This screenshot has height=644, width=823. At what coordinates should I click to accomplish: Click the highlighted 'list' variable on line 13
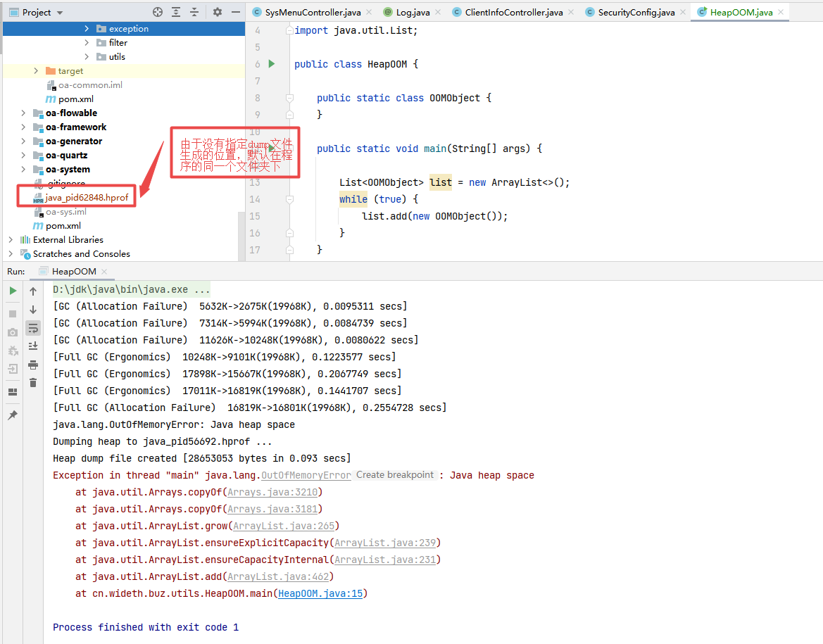[x=441, y=183]
